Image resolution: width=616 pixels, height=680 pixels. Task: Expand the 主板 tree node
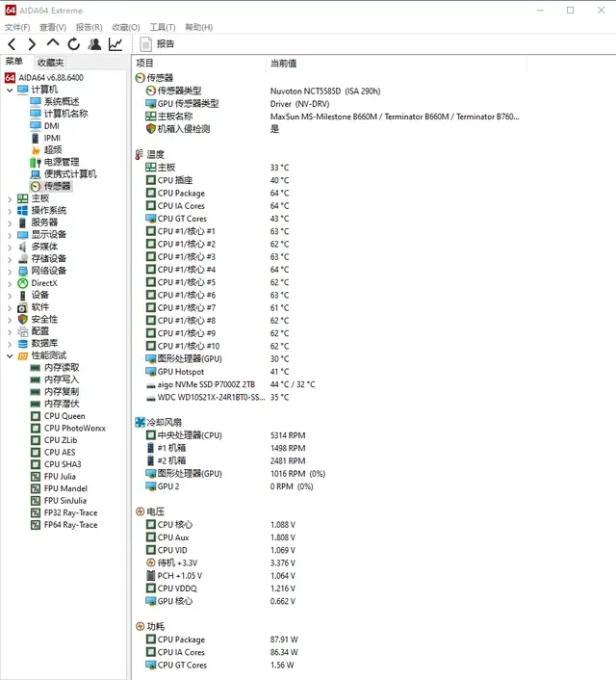10,198
